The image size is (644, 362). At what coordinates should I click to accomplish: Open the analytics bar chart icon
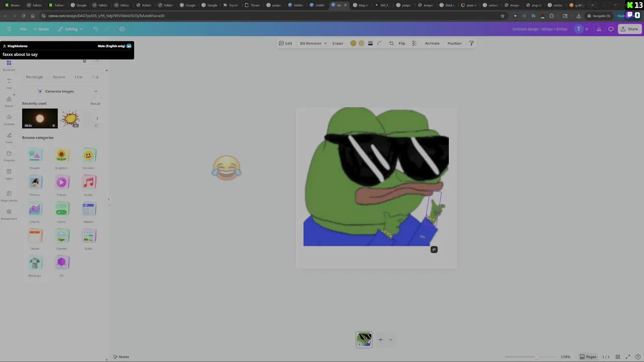coord(599,29)
